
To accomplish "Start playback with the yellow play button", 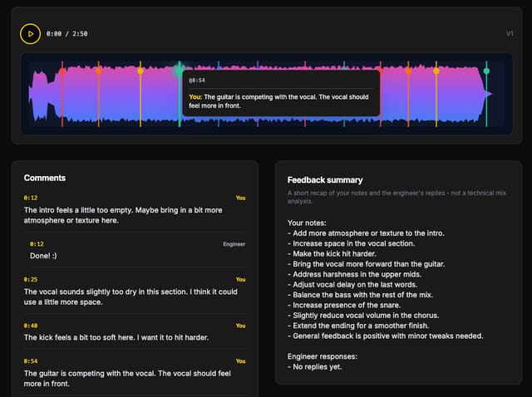I will coord(30,34).
